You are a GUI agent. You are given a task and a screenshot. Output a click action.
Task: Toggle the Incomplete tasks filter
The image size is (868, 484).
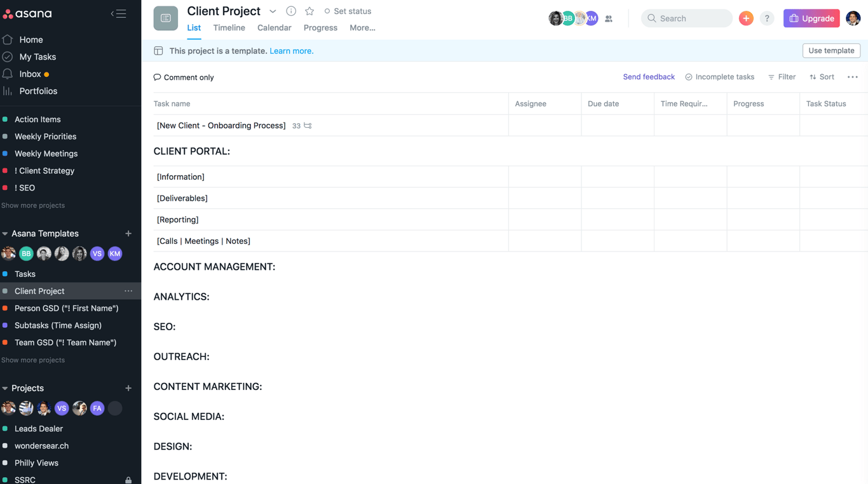click(x=720, y=77)
